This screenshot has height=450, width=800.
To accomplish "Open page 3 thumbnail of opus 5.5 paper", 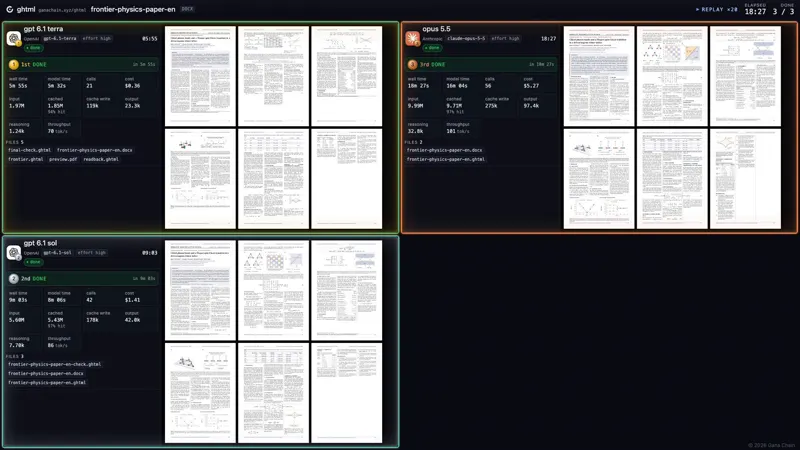I will click(745, 76).
